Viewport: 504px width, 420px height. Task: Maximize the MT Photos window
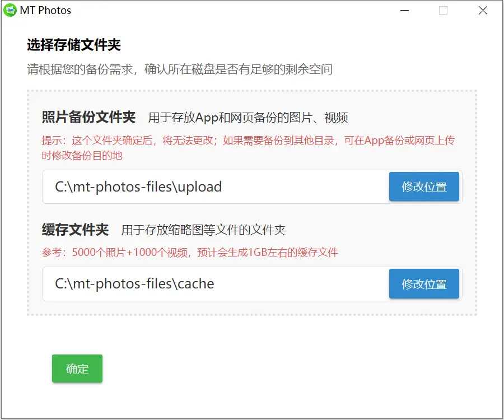[x=444, y=10]
